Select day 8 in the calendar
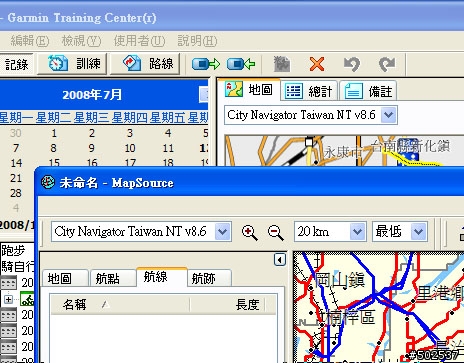The width and height of the screenshot is (464, 363). (53, 148)
